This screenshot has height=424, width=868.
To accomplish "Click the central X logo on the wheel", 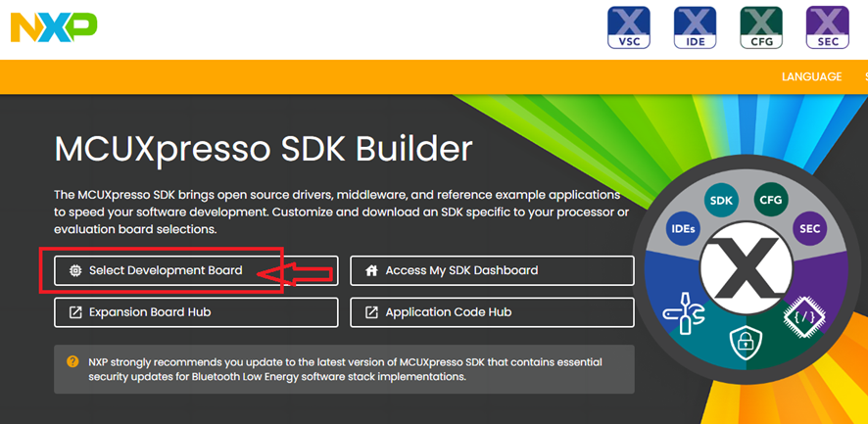I will [746, 268].
